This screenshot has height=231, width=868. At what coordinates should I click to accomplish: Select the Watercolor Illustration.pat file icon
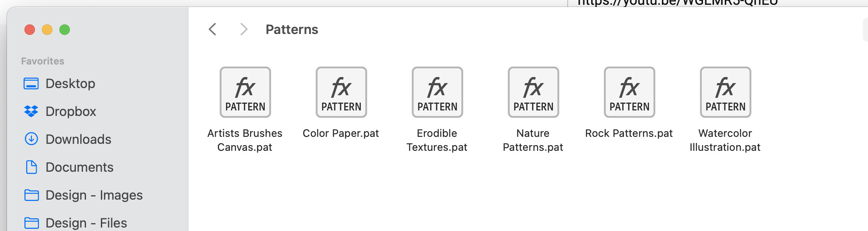coord(725,92)
